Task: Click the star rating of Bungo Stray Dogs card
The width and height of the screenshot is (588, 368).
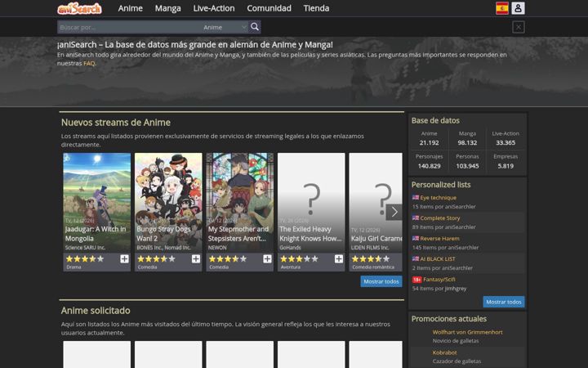Action: (156, 258)
